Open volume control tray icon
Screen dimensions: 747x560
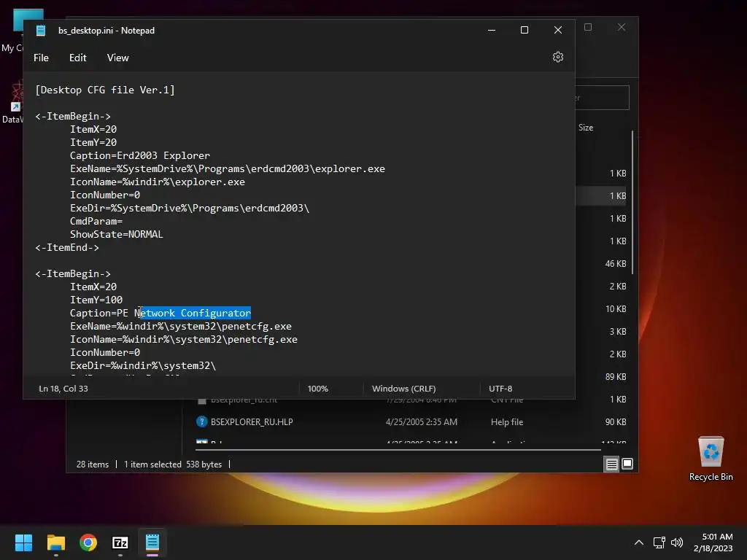click(676, 542)
